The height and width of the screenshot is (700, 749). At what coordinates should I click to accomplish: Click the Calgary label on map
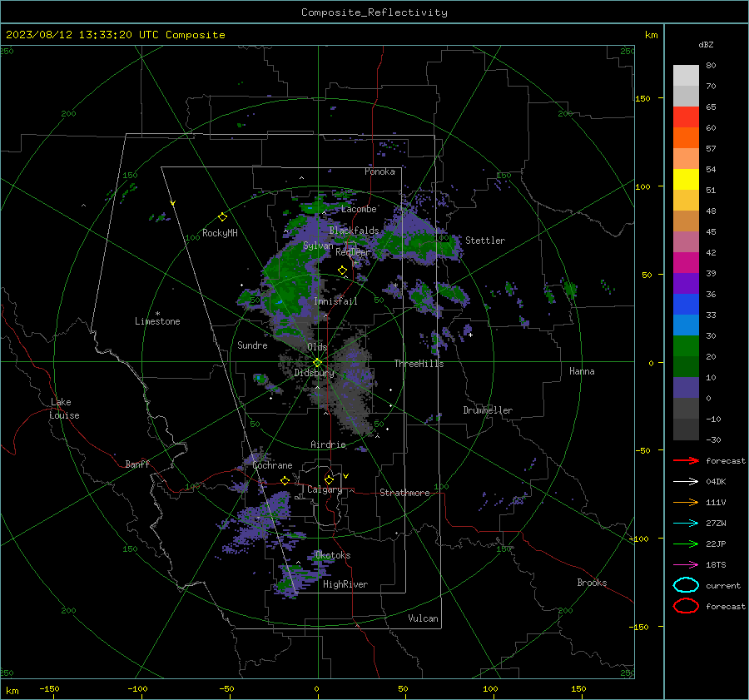pos(325,489)
